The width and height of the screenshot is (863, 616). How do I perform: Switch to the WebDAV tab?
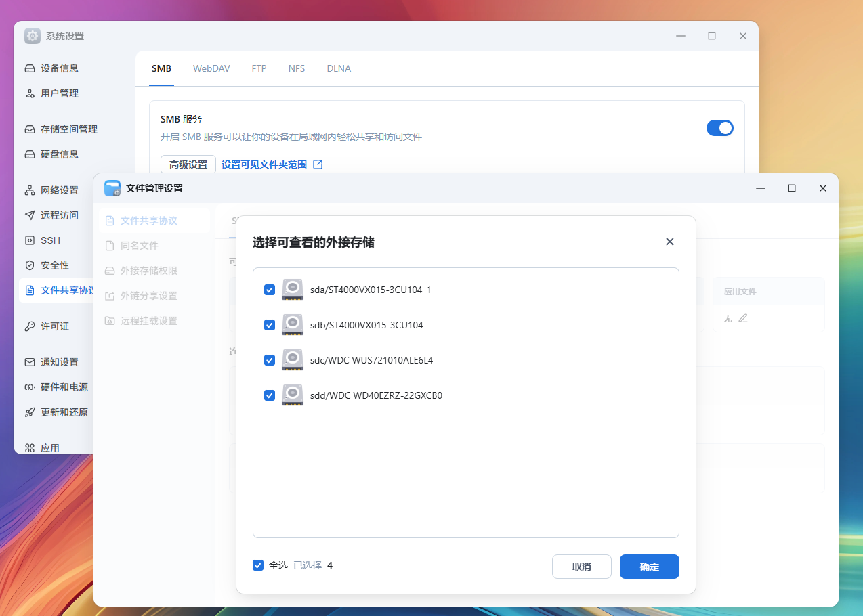pyautogui.click(x=211, y=68)
